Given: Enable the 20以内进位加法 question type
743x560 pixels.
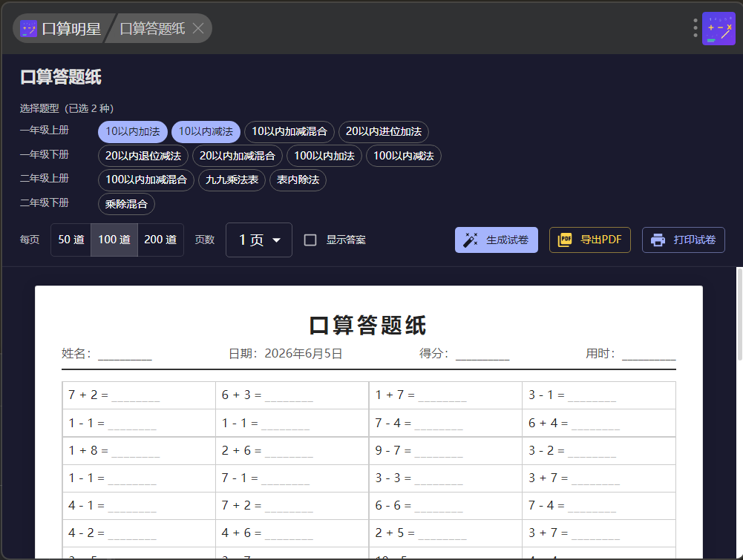Looking at the screenshot, I should pos(384,131).
